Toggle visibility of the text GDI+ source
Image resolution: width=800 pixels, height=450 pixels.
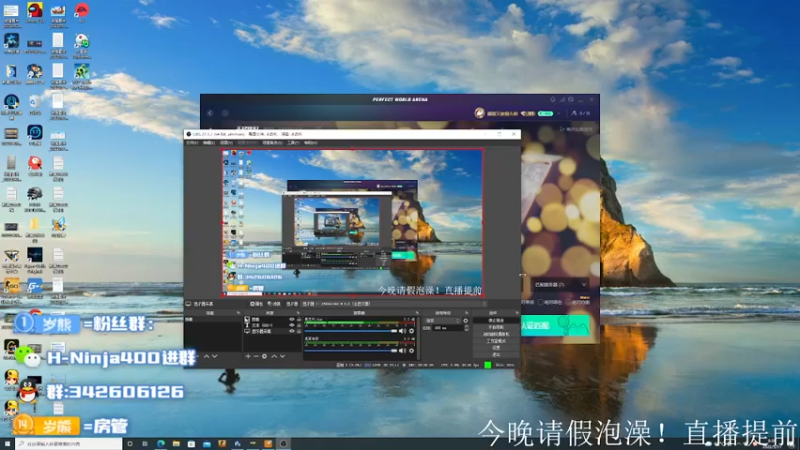pyautogui.click(x=292, y=325)
